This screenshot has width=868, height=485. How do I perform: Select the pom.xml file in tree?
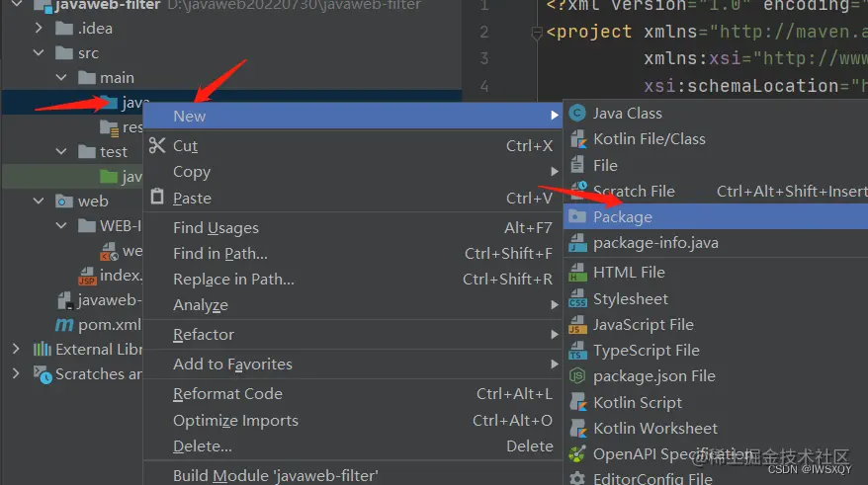(110, 325)
